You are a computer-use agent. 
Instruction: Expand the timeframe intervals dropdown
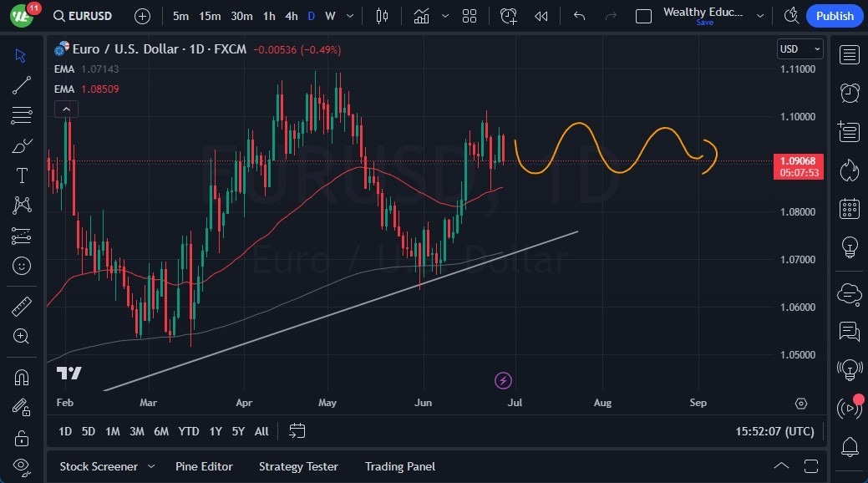(349, 15)
